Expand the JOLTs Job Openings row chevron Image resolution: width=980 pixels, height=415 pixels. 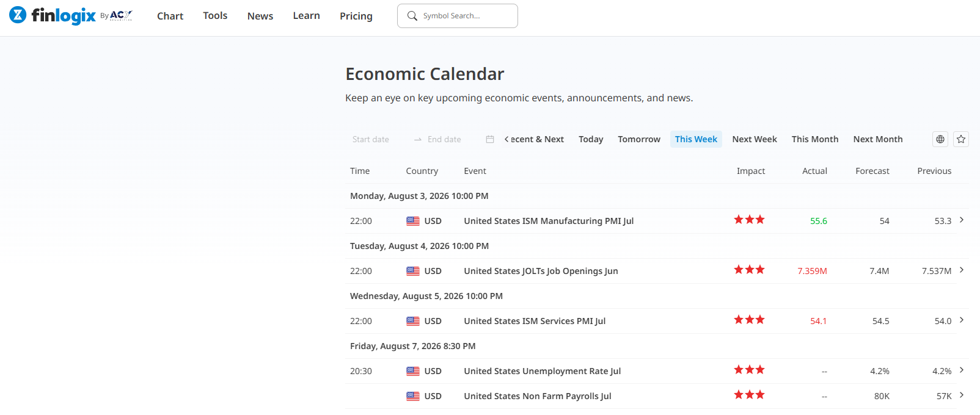962,270
